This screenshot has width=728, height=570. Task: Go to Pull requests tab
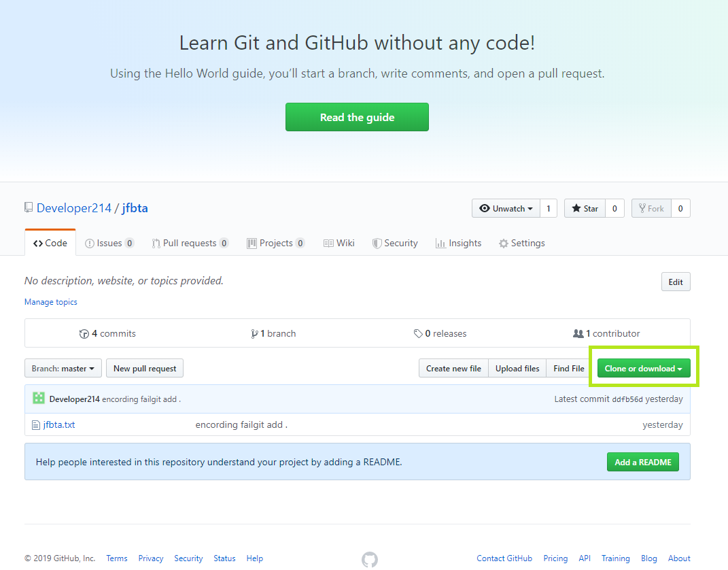click(190, 243)
